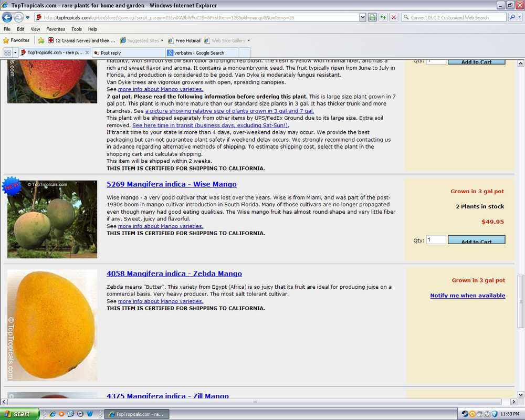Click mango varieties link under Wise Mango
The image size is (525, 420).
(160, 226)
